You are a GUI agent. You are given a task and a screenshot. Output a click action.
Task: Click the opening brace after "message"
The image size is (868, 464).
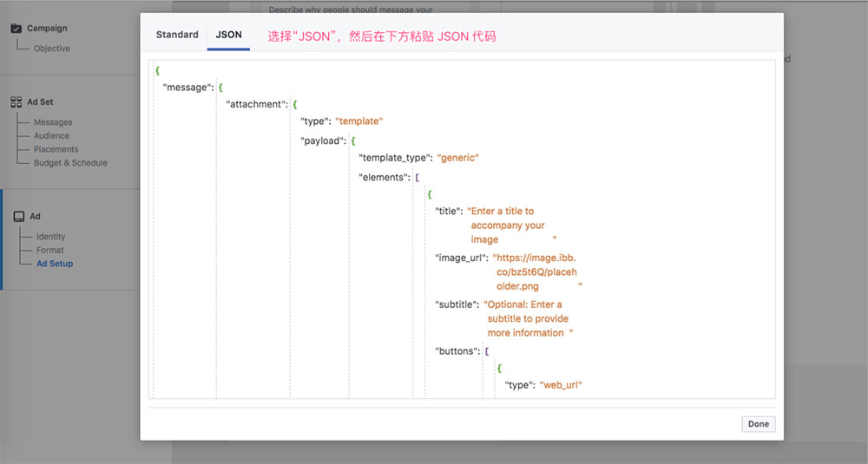point(220,88)
